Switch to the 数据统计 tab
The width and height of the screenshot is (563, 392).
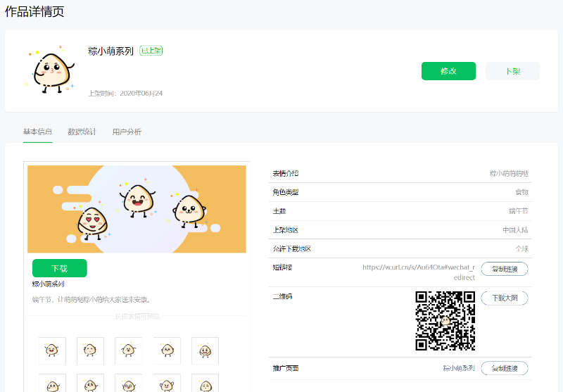pos(82,132)
